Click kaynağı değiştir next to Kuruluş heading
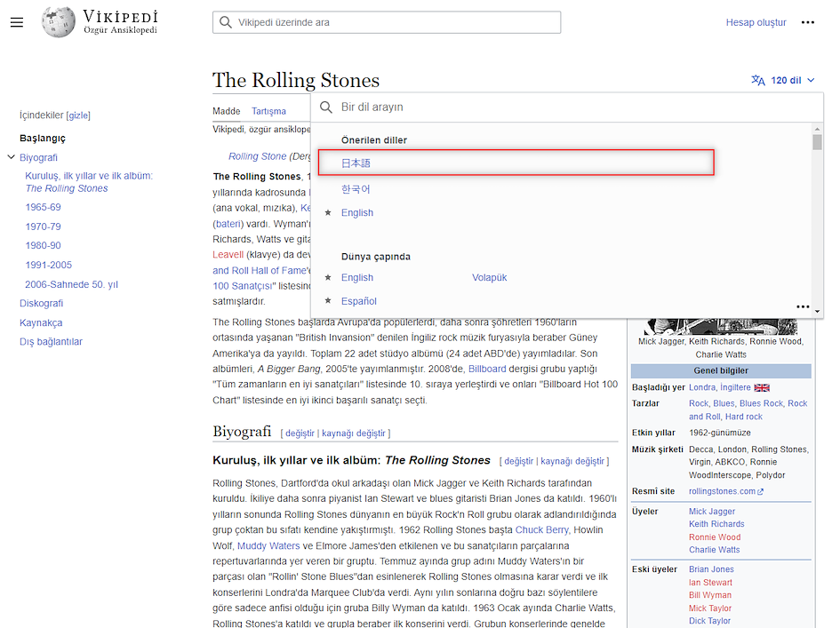Viewport: 840px width, 628px height. 572,461
